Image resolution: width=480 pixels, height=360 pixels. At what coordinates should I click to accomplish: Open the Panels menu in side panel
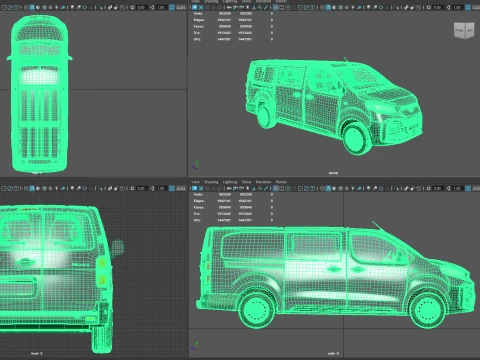281,182
